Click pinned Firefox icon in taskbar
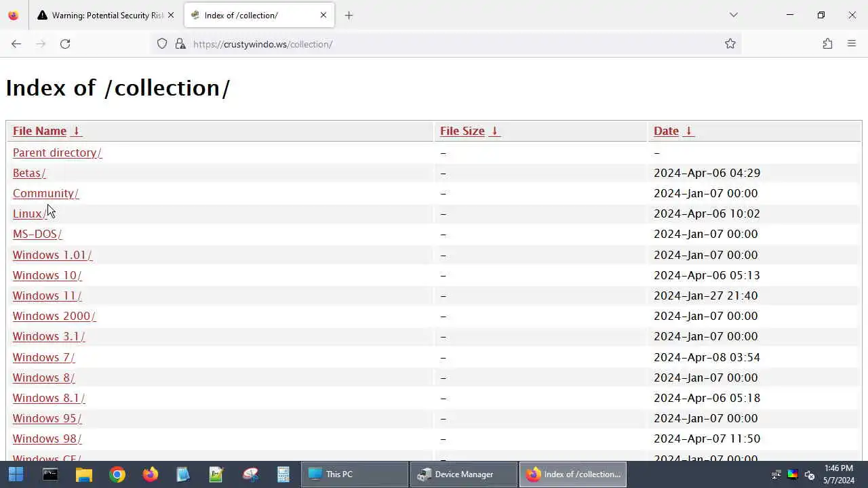This screenshot has height=488, width=868. click(151, 474)
